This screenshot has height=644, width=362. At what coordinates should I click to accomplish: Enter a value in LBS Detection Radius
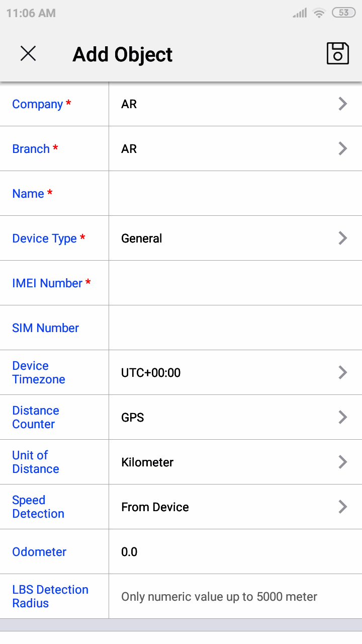click(235, 597)
